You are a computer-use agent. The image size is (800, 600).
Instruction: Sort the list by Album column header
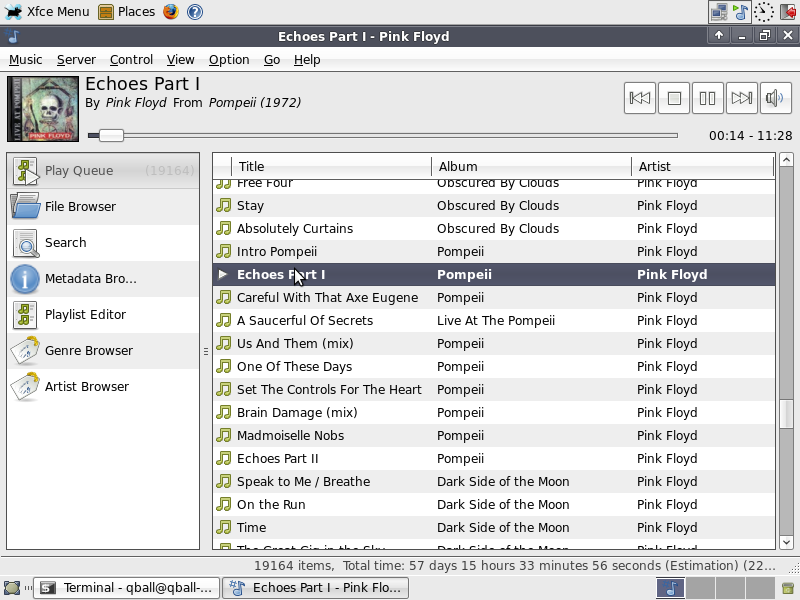pyautogui.click(x=531, y=166)
